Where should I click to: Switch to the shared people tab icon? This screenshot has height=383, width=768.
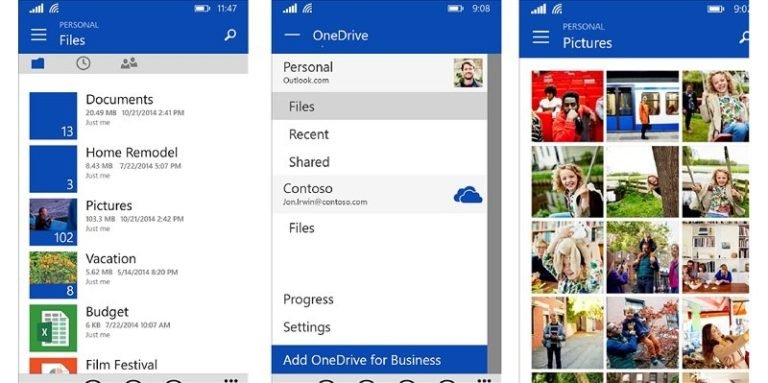pos(129,63)
